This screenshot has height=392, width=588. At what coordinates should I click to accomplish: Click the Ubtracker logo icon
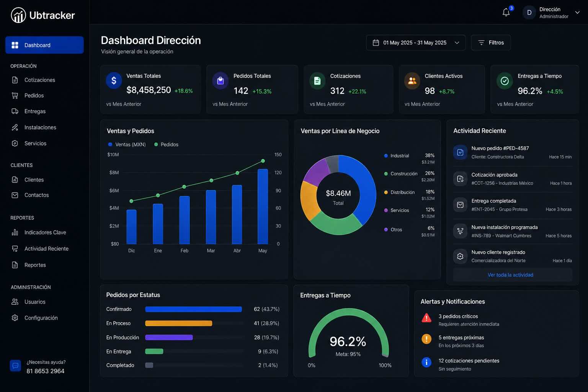18,15
